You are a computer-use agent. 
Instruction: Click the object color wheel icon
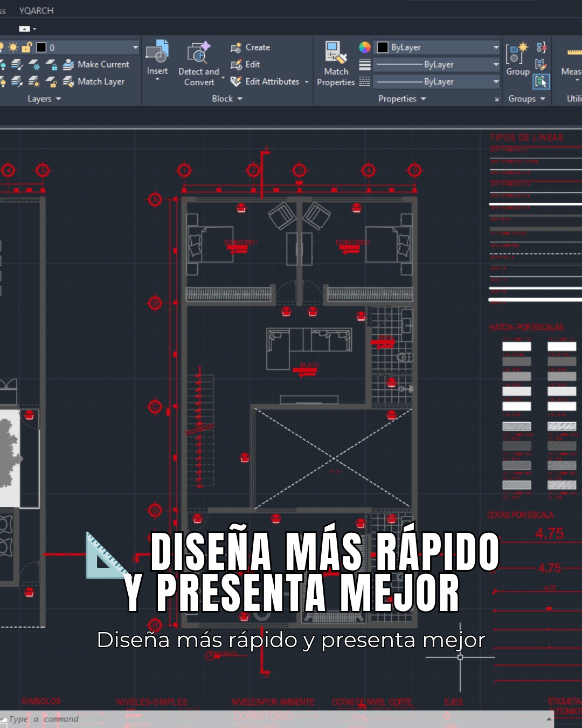pyautogui.click(x=365, y=47)
